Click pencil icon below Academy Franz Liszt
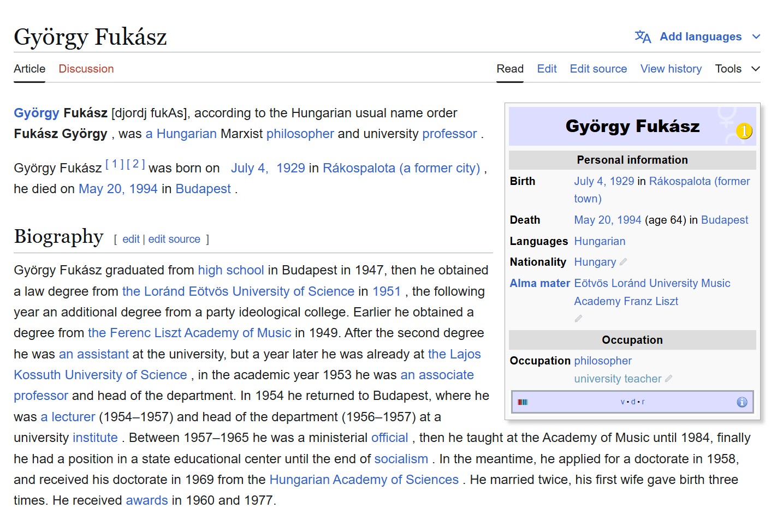The height and width of the screenshot is (532, 777). 578,319
